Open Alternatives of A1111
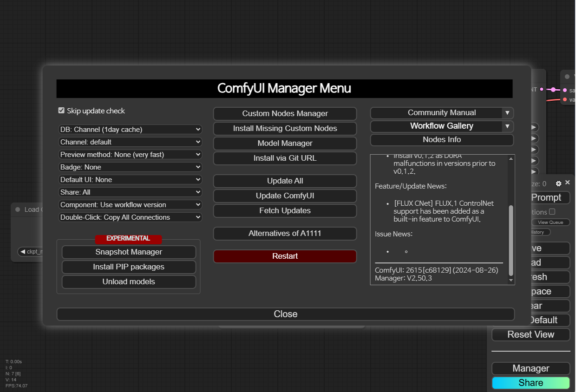576x392 pixels. coord(285,234)
